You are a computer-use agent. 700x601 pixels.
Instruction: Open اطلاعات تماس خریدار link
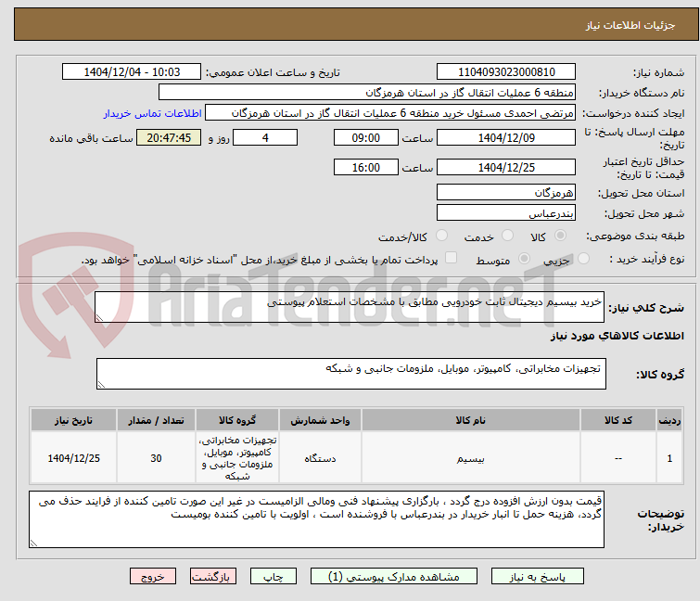[x=153, y=113]
